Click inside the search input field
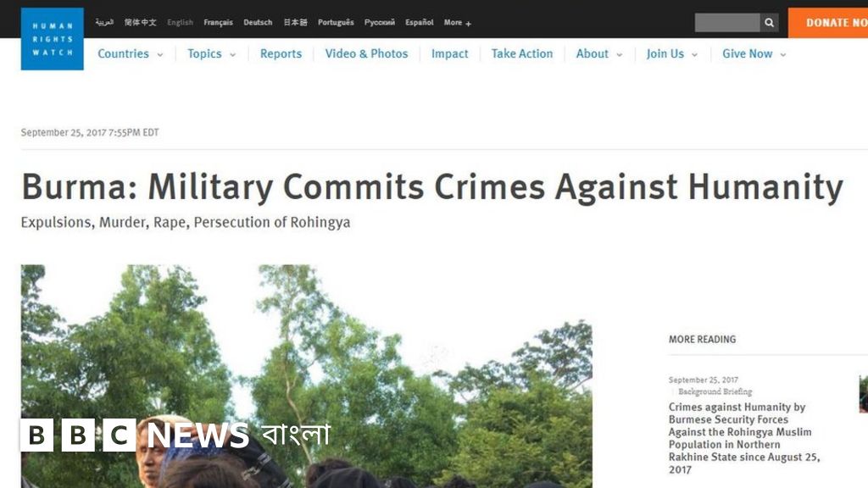868x488 pixels. (727, 23)
